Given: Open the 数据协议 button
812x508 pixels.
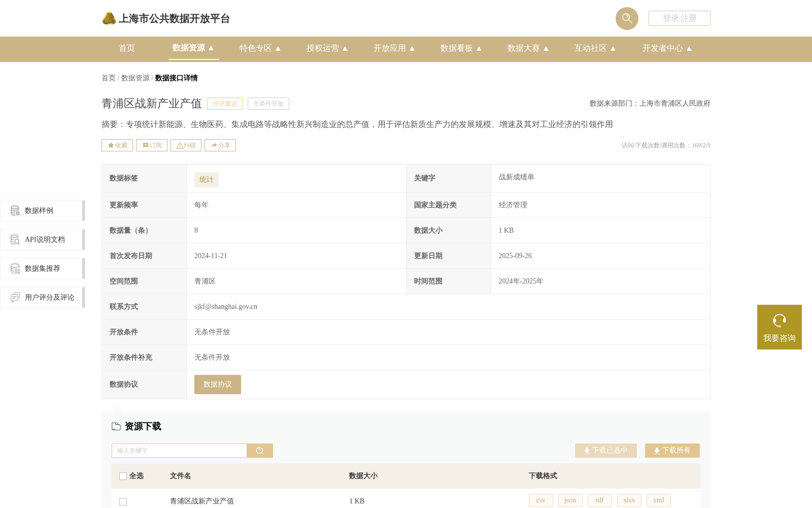Looking at the screenshot, I should point(218,385).
